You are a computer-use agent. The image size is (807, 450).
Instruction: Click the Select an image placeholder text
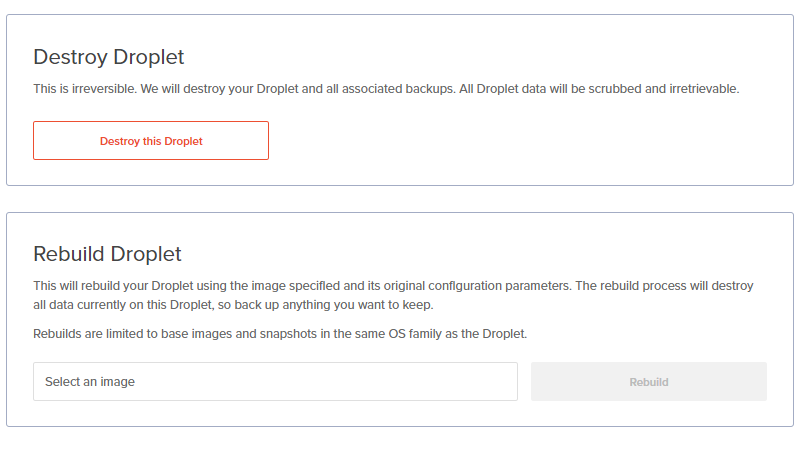pyautogui.click(x=90, y=382)
